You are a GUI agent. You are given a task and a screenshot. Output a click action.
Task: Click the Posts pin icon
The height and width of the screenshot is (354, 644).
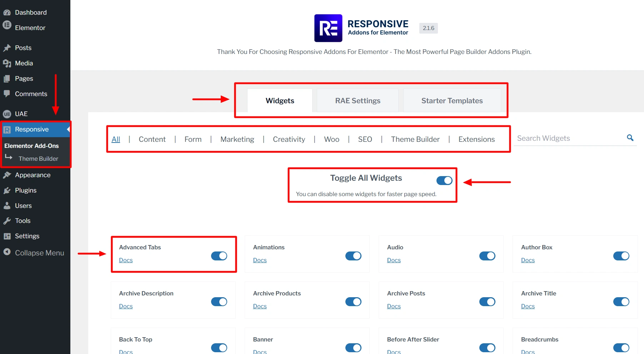7,48
